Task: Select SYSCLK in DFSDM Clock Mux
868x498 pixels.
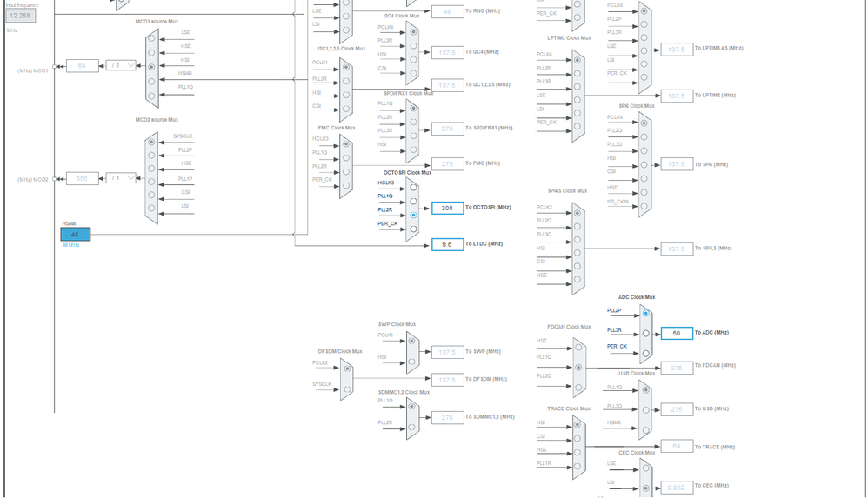Action: pyautogui.click(x=347, y=389)
